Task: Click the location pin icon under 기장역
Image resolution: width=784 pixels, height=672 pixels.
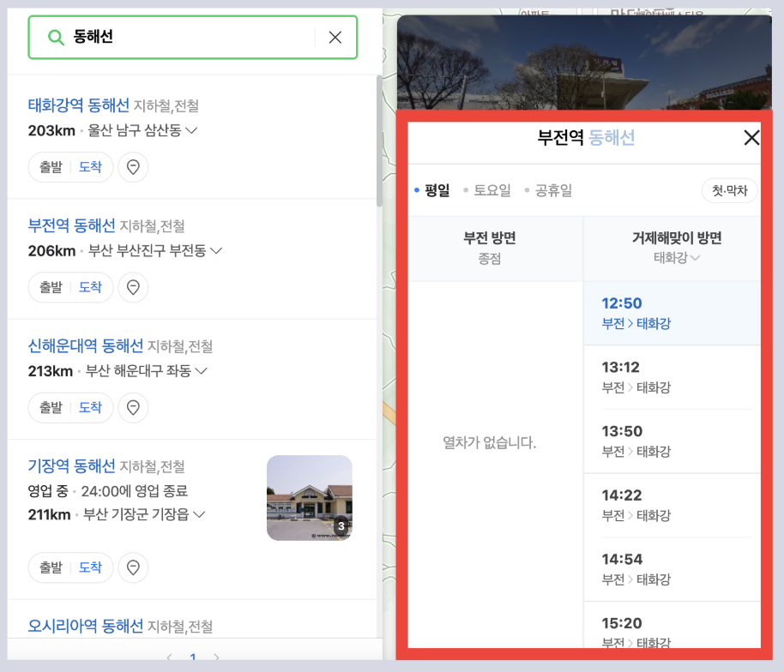Action: [x=133, y=567]
